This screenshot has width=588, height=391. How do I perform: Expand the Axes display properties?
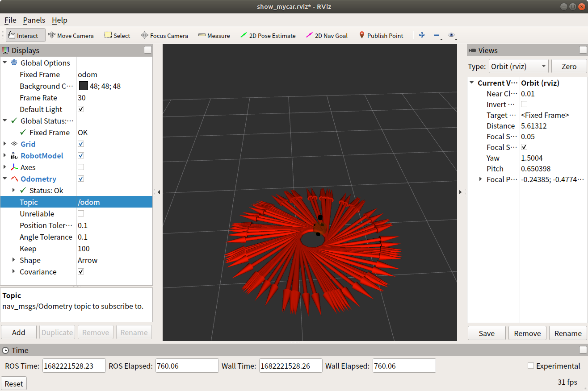pos(5,167)
